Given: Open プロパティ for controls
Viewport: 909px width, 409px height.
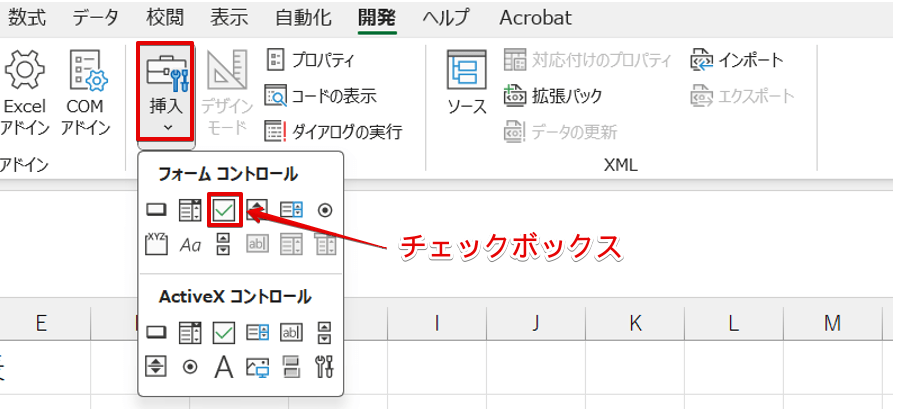Looking at the screenshot, I should coord(311,60).
